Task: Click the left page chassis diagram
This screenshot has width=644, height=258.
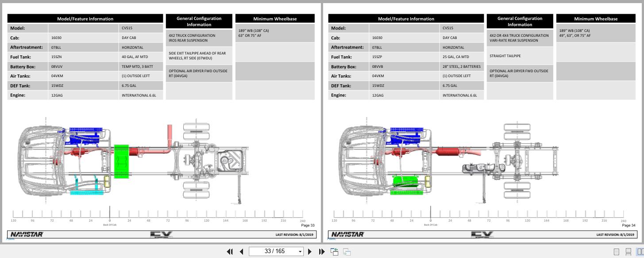Action: click(133, 161)
